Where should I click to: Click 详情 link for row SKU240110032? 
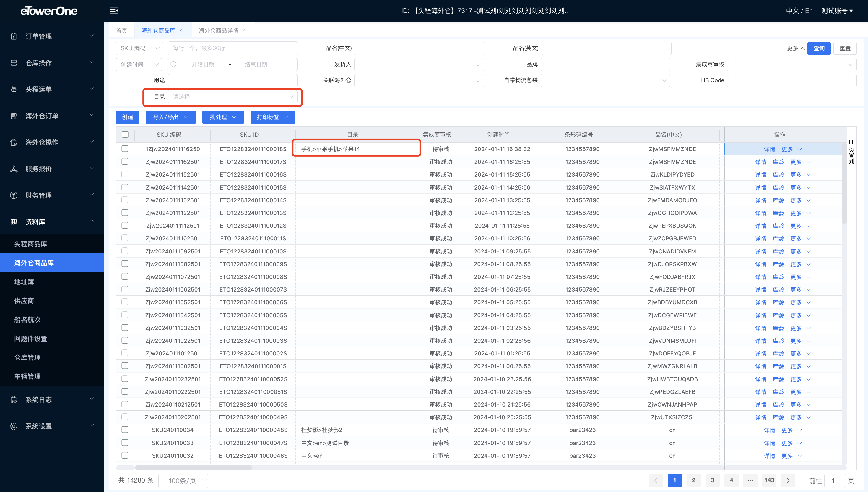click(769, 456)
